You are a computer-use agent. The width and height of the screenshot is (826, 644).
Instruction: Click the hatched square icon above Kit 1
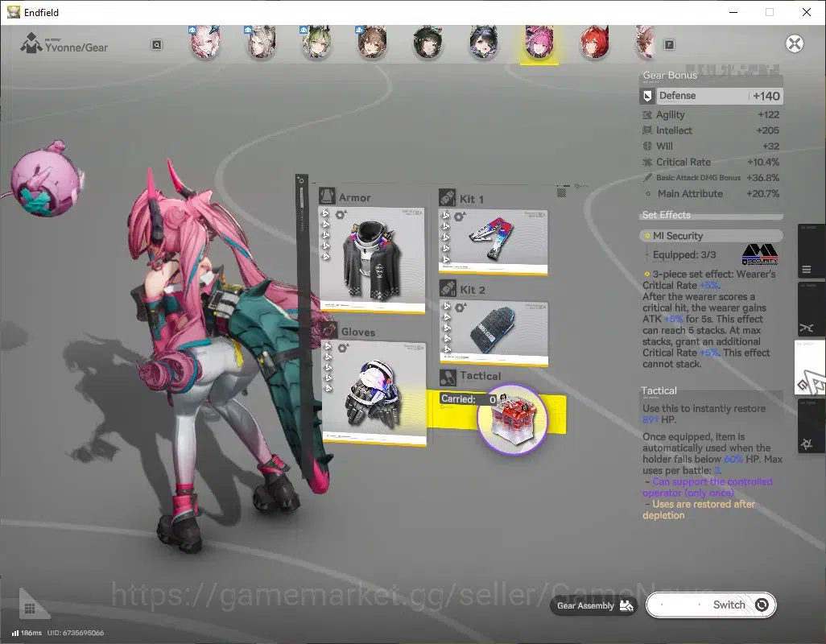[562, 193]
